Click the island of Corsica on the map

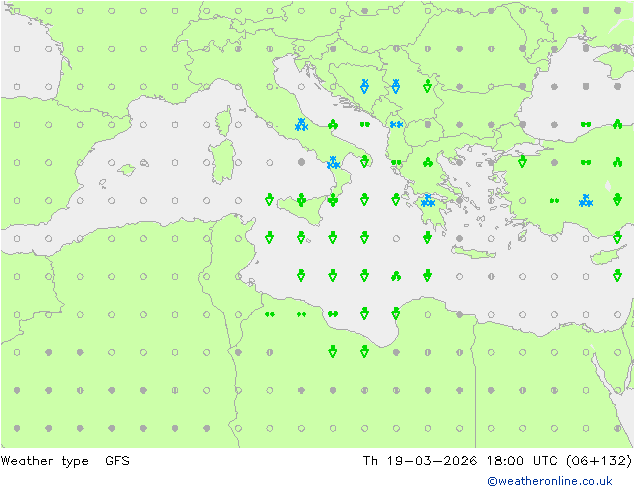224,120
